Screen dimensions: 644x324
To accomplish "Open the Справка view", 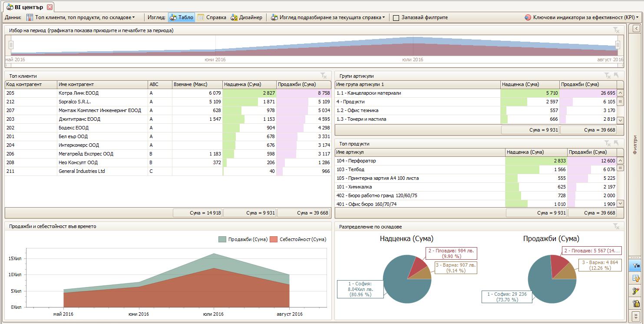I will 211,17.
